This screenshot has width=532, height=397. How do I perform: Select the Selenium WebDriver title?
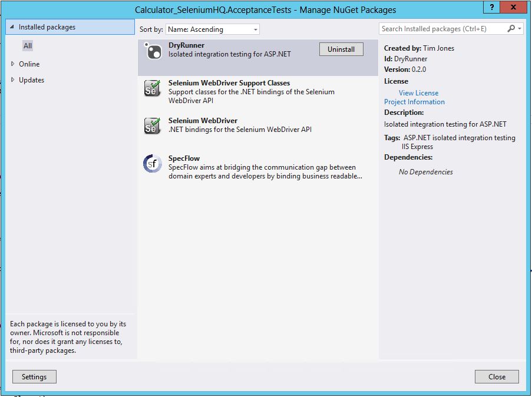coord(203,121)
